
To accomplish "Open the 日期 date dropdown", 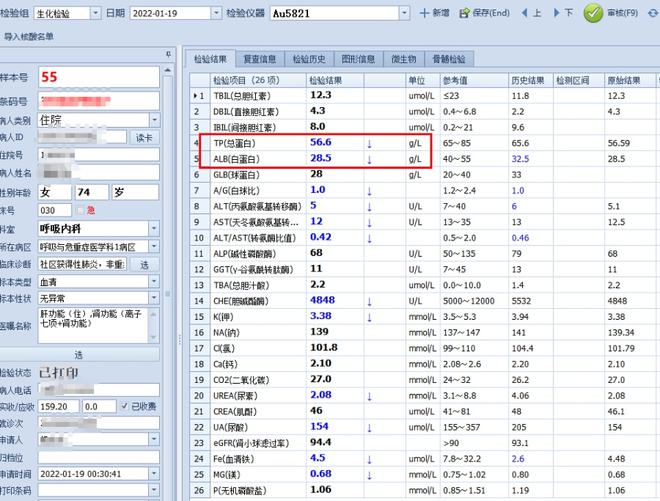I will [x=216, y=13].
